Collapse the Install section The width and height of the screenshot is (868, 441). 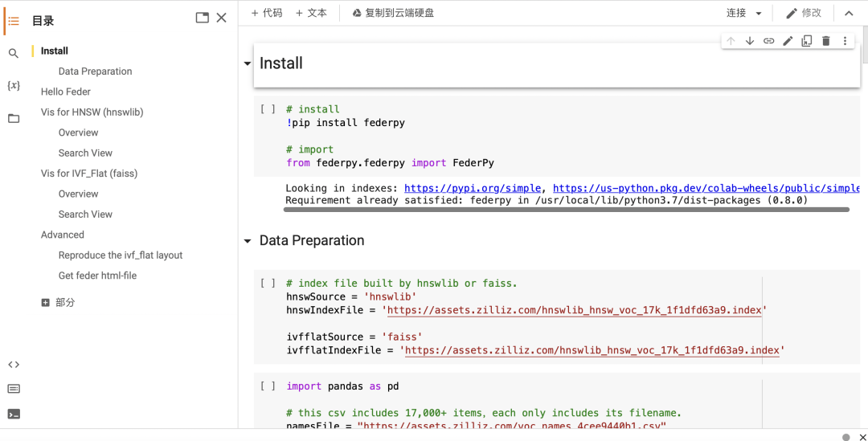[x=248, y=63]
